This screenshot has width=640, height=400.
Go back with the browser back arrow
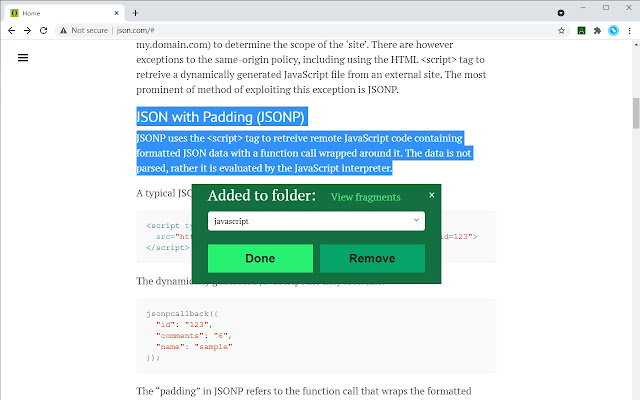[x=11, y=31]
